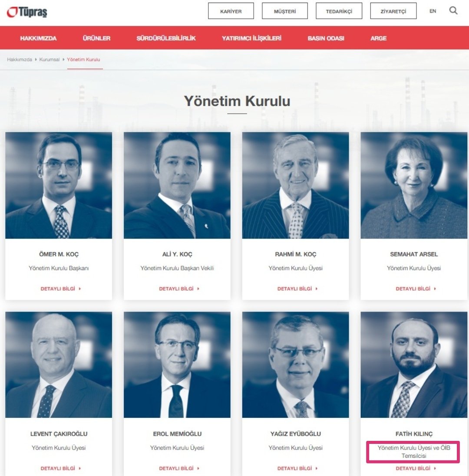Open HAKKIMIZDA menu
Image resolution: width=469 pixels, height=476 pixels.
pyautogui.click(x=38, y=38)
